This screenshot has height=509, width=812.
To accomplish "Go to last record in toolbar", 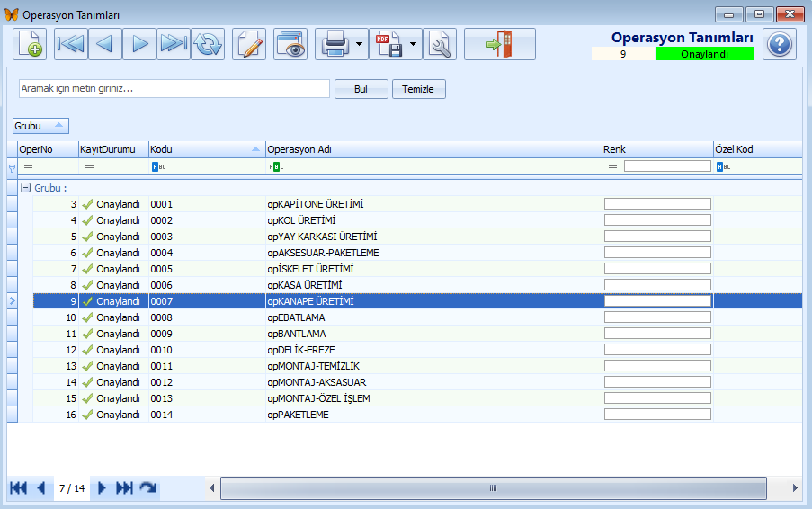I will pyautogui.click(x=174, y=44).
